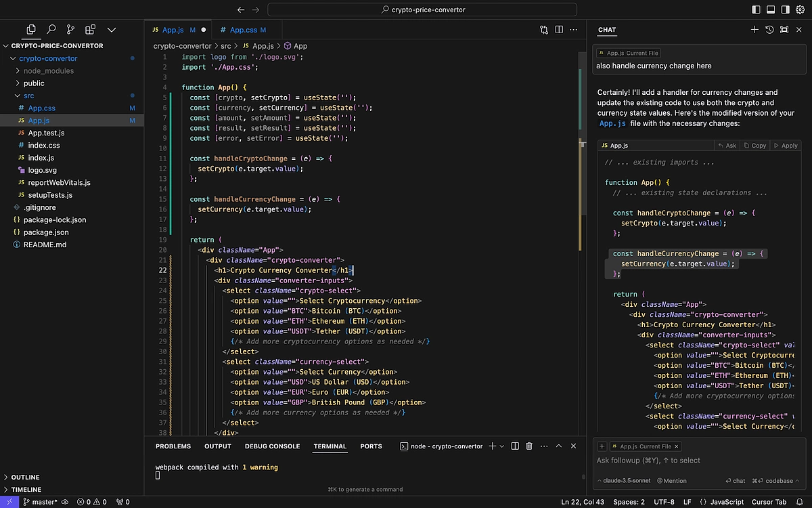Open the Search view icon
The width and height of the screenshot is (812, 508).
51,30
